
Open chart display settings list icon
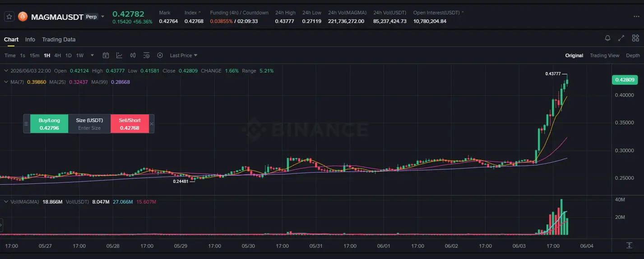coord(147,55)
